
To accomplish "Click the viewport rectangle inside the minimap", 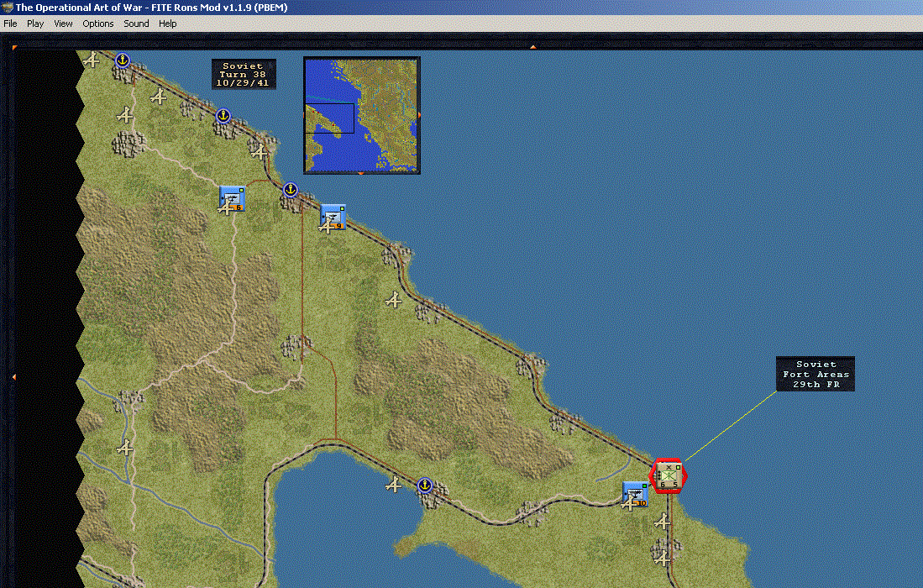I will (x=329, y=118).
